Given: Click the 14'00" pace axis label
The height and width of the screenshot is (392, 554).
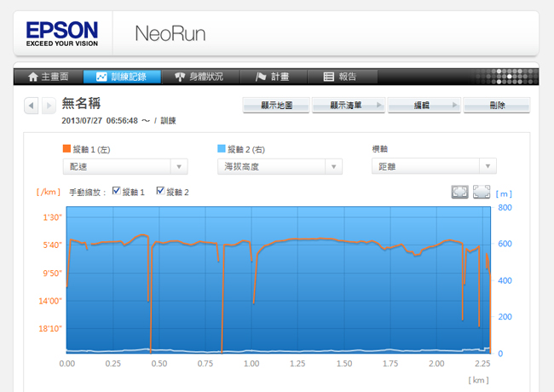Looking at the screenshot, I should coord(50,301).
